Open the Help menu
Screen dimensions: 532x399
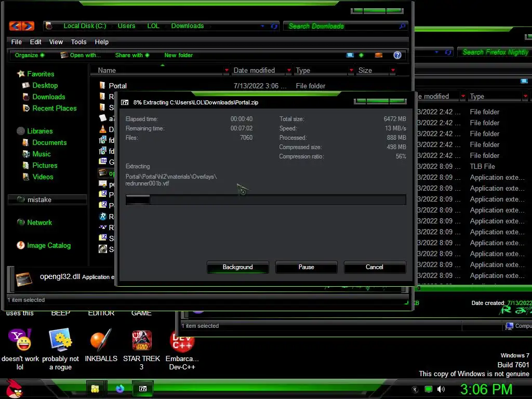click(x=101, y=42)
